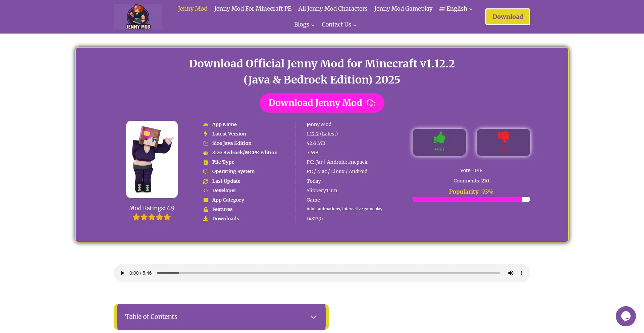Click the Operating System monitor icon
644x333 pixels.
point(206,171)
